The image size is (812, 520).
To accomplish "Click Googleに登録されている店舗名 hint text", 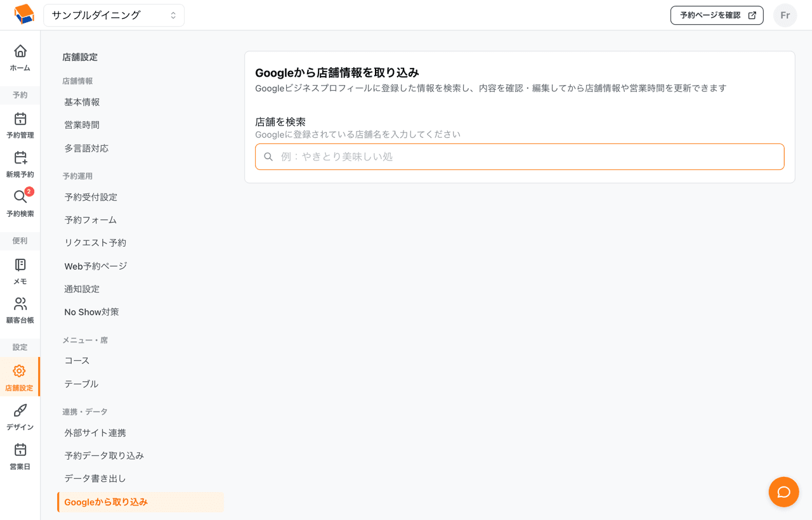I will click(358, 134).
